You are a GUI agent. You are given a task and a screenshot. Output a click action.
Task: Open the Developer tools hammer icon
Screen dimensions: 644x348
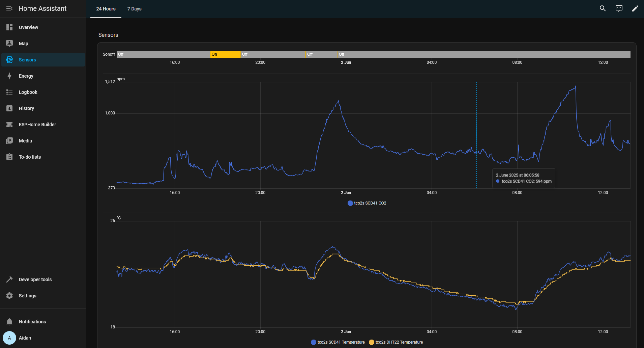9,279
